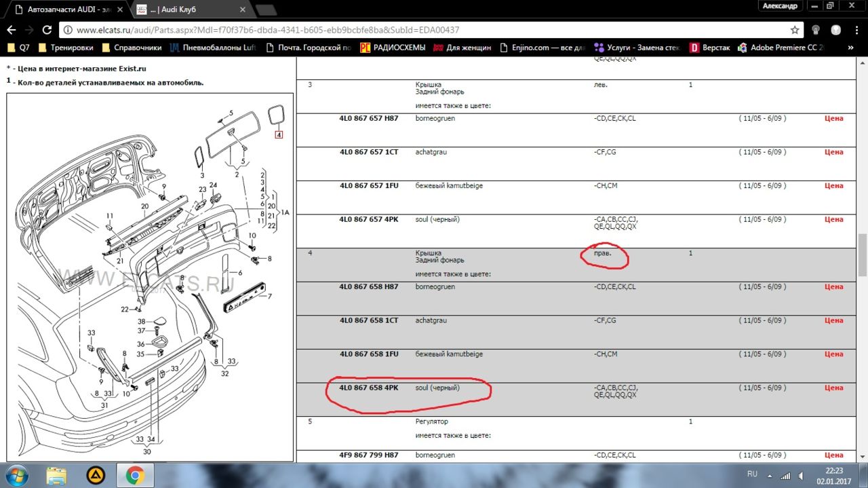
Task: Open the volume tray icon
Action: pyautogui.click(x=802, y=475)
